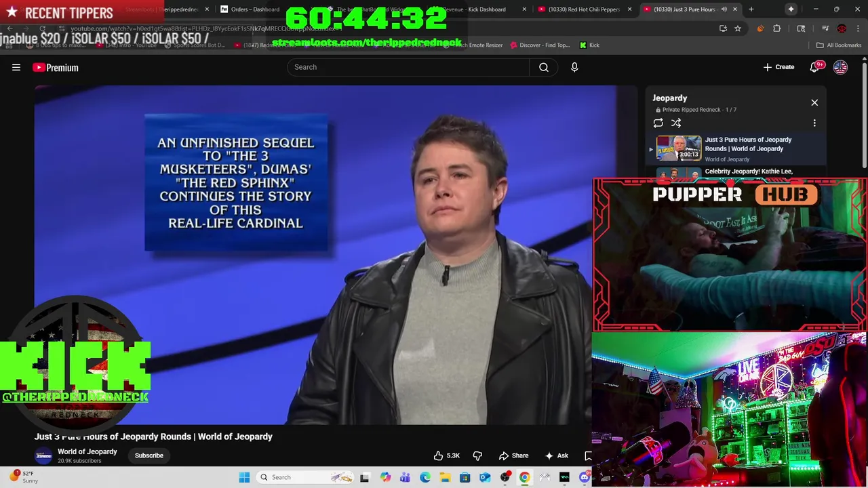Open a new browser tab
The width and height of the screenshot is (868, 488).
pos(751,9)
